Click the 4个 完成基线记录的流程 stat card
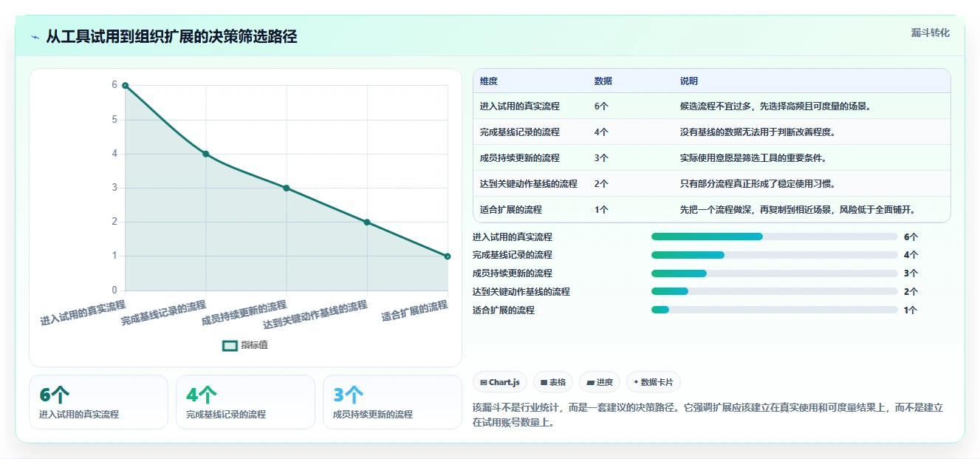Screen dimensions: 980x459 (x=245, y=402)
